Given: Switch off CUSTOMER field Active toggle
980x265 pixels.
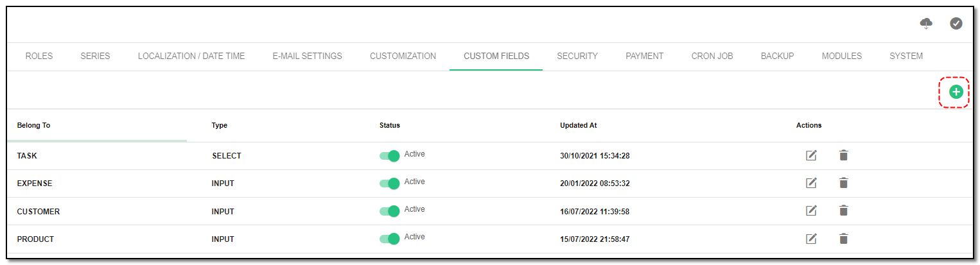Looking at the screenshot, I should click(x=390, y=211).
